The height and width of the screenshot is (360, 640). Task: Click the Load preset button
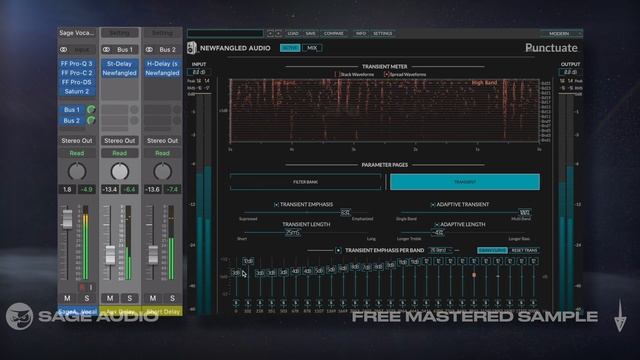(293, 33)
